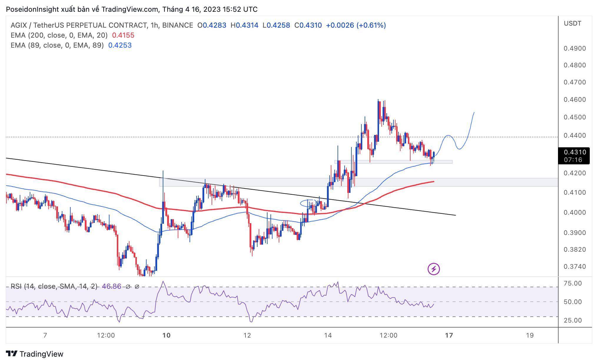Click the 0.4400 price axis label

tap(574, 136)
